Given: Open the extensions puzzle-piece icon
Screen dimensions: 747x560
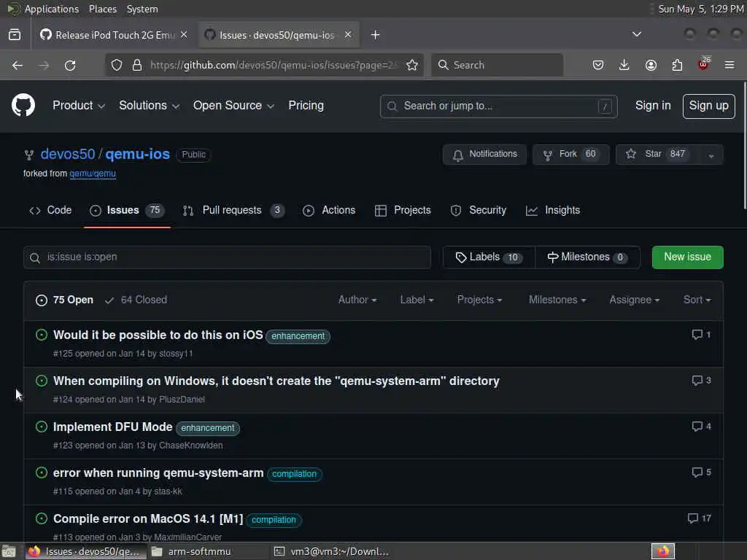Looking at the screenshot, I should click(x=677, y=65).
